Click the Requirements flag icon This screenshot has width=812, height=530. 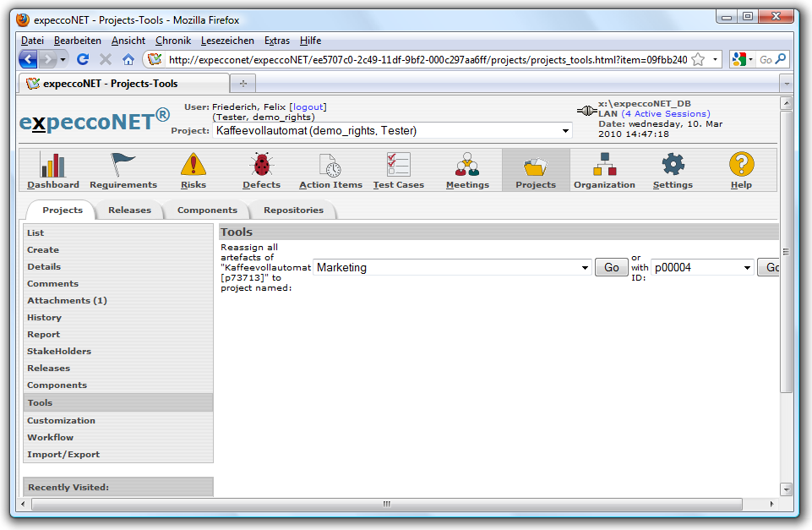pos(123,165)
